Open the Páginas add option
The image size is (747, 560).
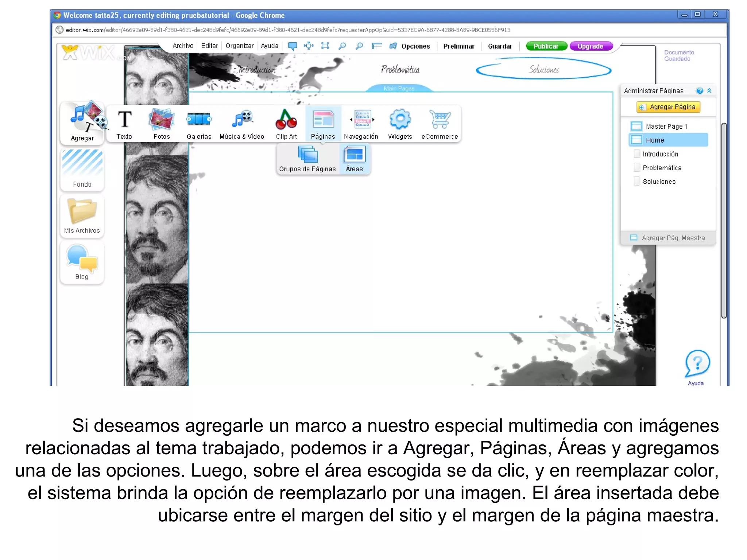[323, 124]
